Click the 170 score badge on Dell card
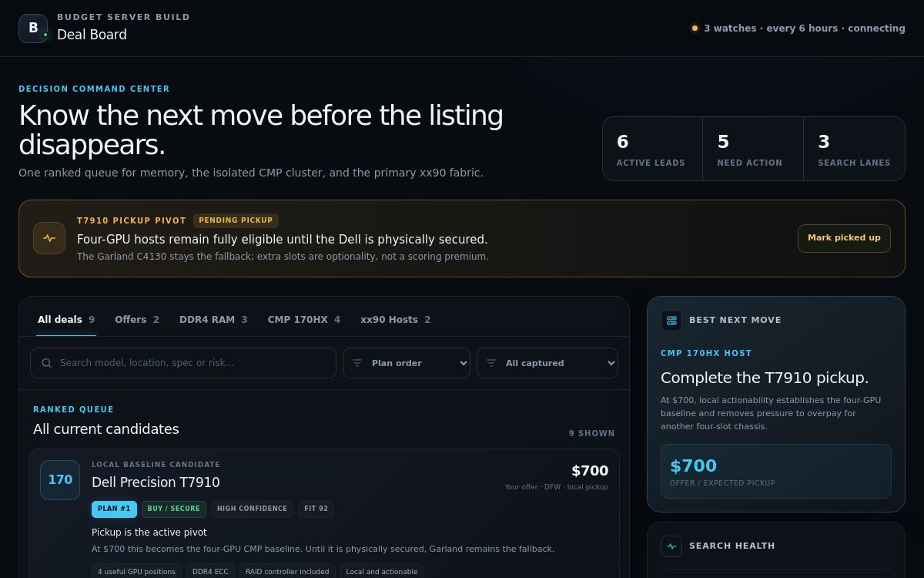924x578 pixels. pos(60,479)
